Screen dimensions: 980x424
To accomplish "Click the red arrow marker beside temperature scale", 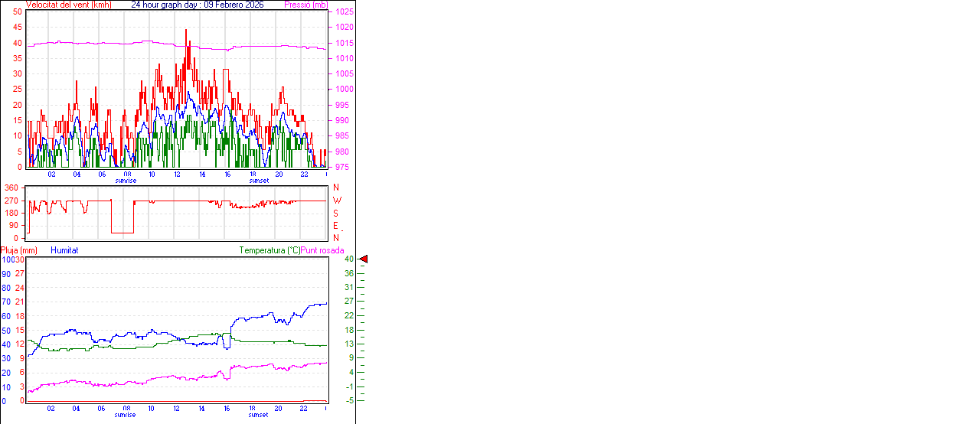I will [x=364, y=259].
